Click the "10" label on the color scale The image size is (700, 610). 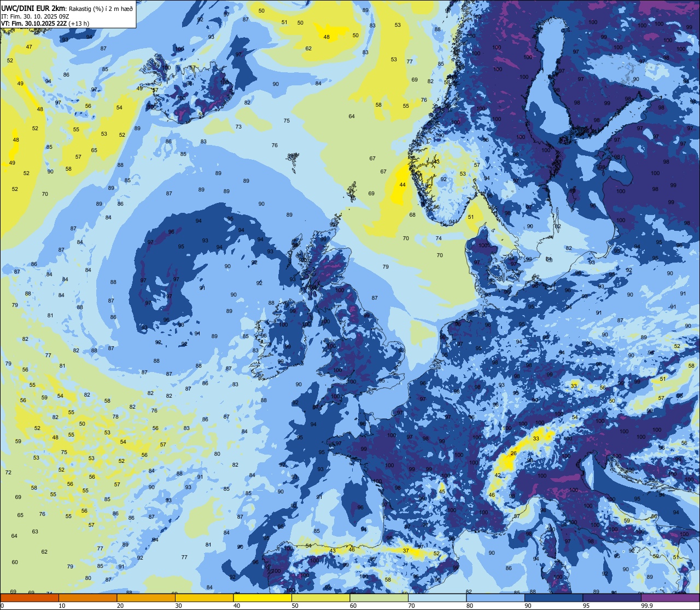[62, 606]
